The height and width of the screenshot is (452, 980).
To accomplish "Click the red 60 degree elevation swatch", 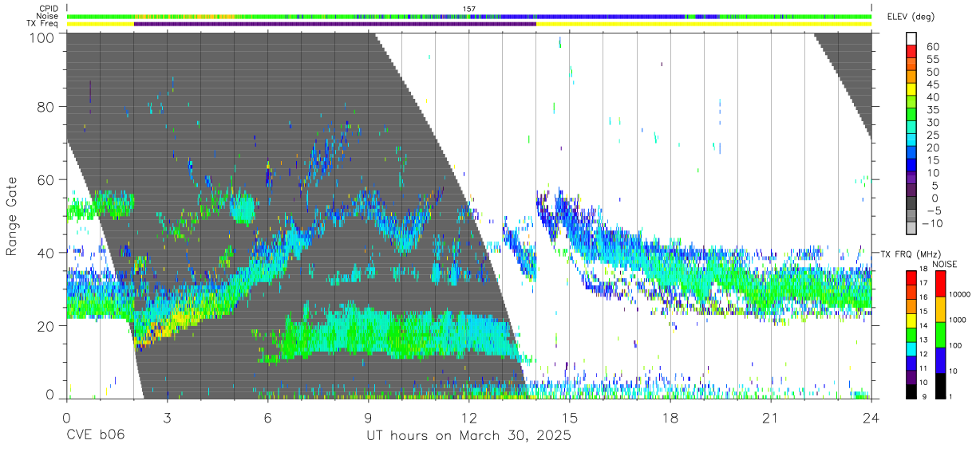I will pos(911,51).
